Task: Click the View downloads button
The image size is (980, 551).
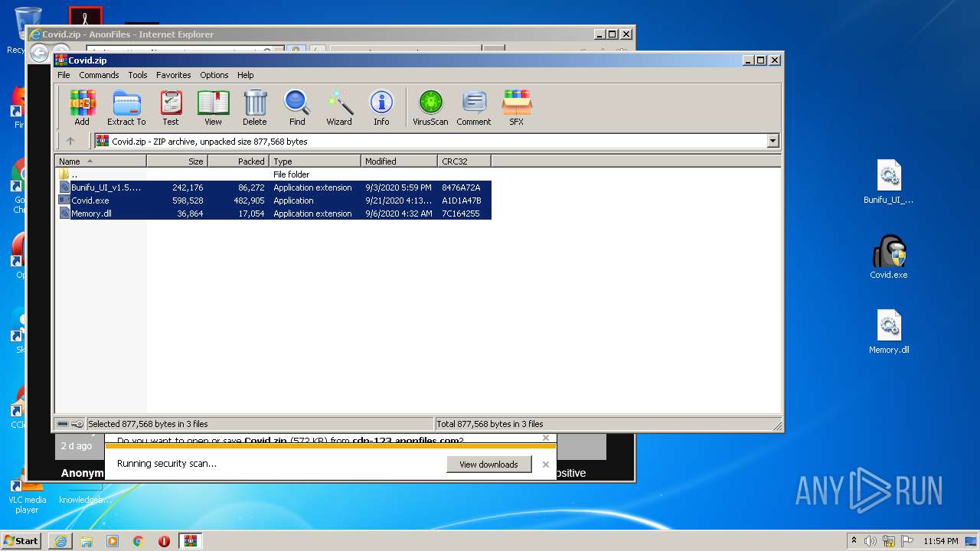Action: pyautogui.click(x=488, y=465)
